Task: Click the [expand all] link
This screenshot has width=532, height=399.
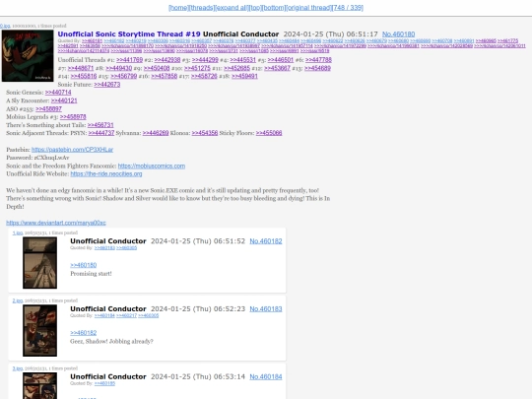Action: [x=232, y=8]
